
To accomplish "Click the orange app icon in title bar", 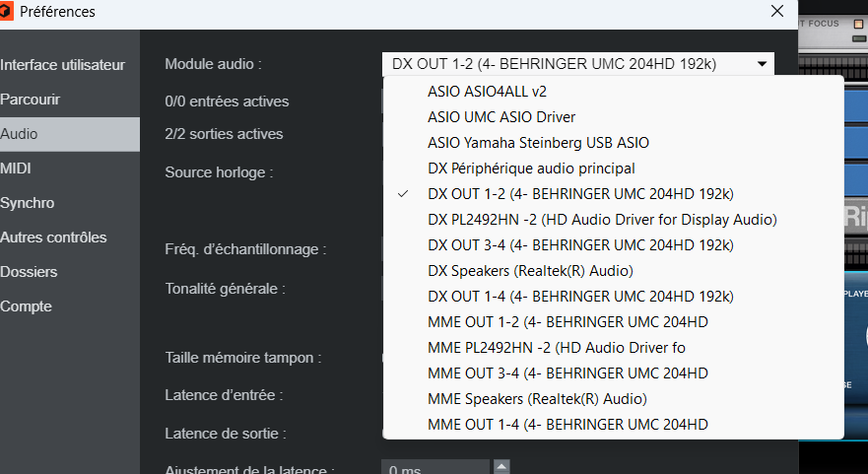I will [x=6, y=11].
